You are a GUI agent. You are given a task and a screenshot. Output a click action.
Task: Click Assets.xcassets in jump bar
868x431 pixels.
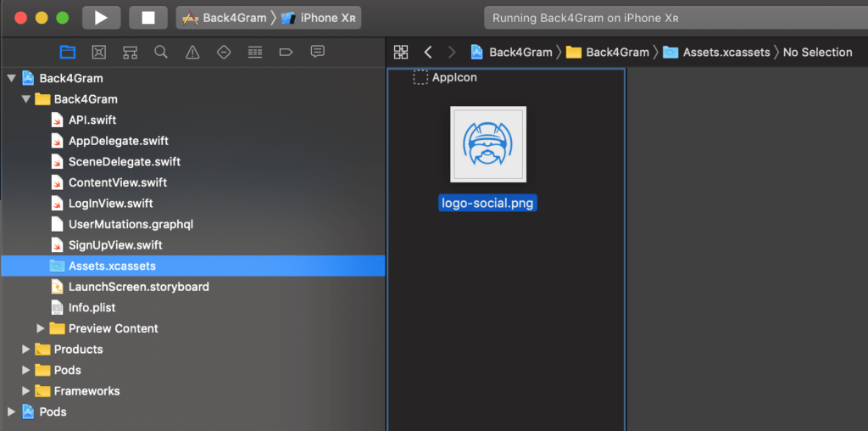(x=716, y=52)
